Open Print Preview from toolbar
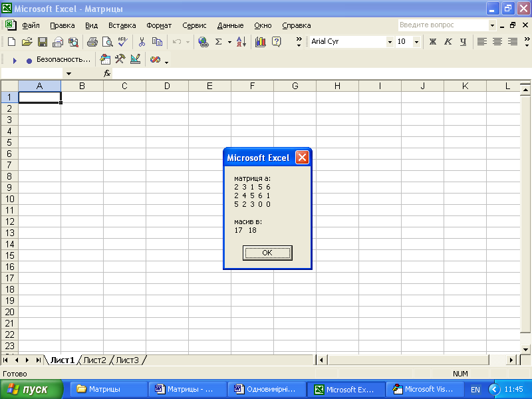Viewport: 532px width, 399px height. 108,42
